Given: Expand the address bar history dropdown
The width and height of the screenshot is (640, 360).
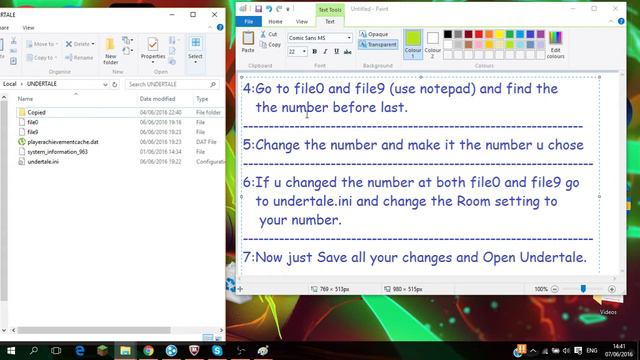Looking at the screenshot, I should point(105,84).
